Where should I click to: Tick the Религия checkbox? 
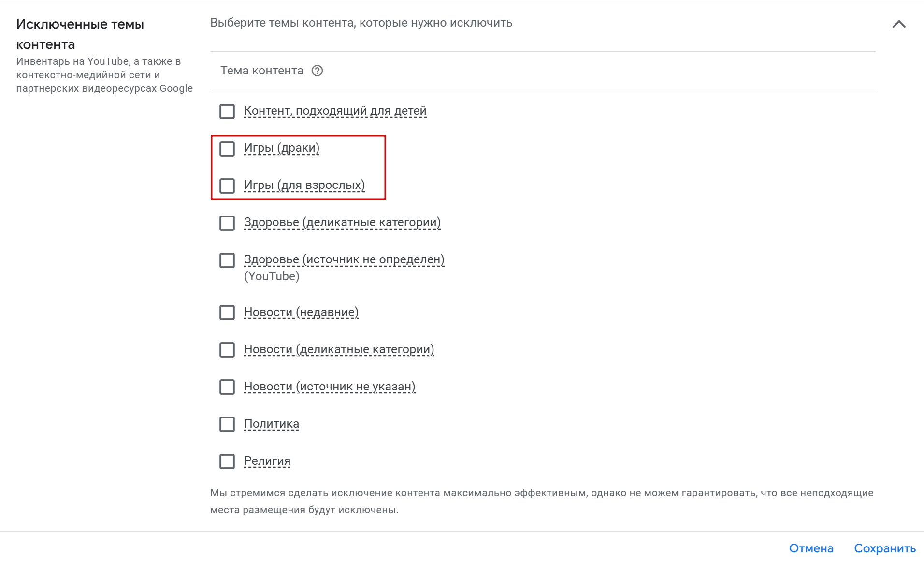(227, 461)
